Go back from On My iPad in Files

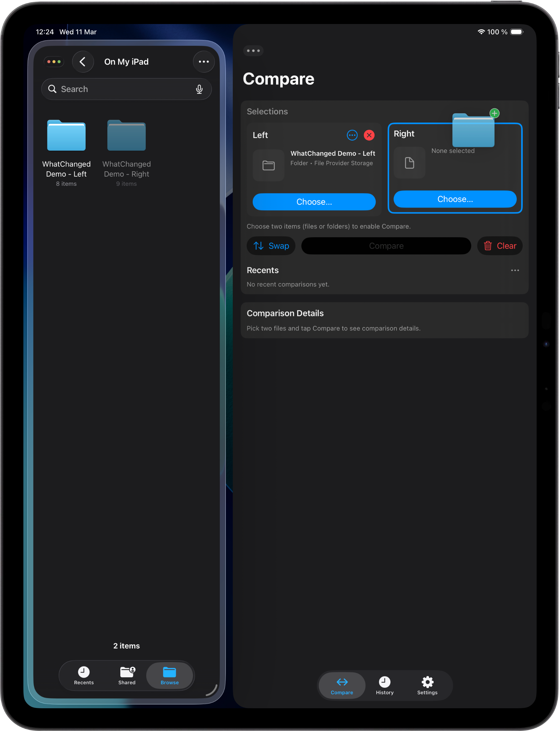click(x=83, y=62)
